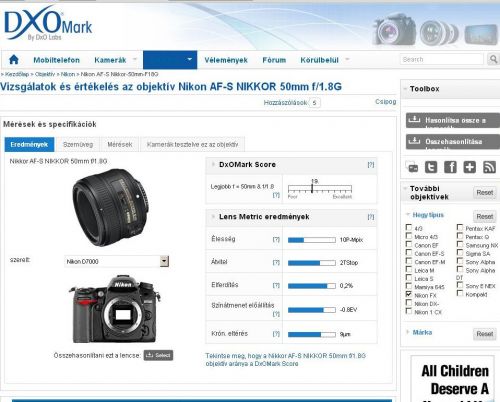
Task: Open help [?] for Krón. eltérés
Action: pos(276,334)
